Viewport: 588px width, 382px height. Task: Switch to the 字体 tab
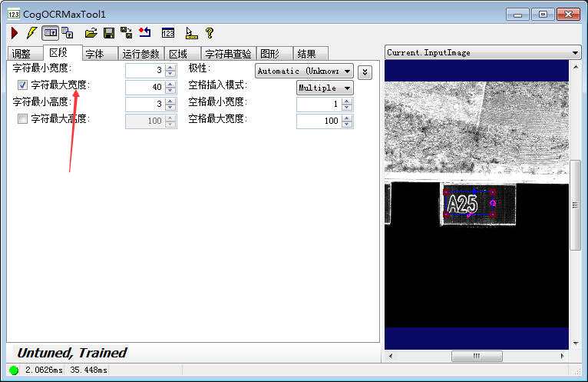(x=94, y=54)
